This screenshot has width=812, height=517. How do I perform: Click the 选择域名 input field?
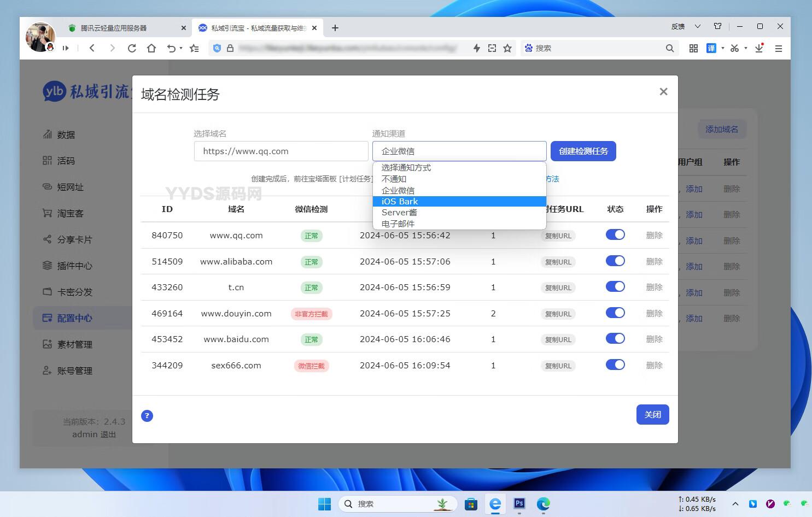click(281, 151)
